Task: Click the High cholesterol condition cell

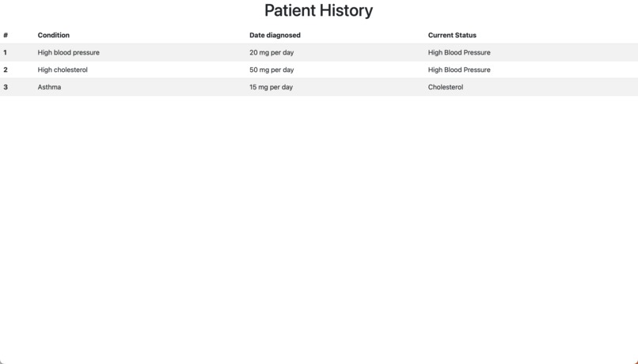Action: [x=63, y=70]
